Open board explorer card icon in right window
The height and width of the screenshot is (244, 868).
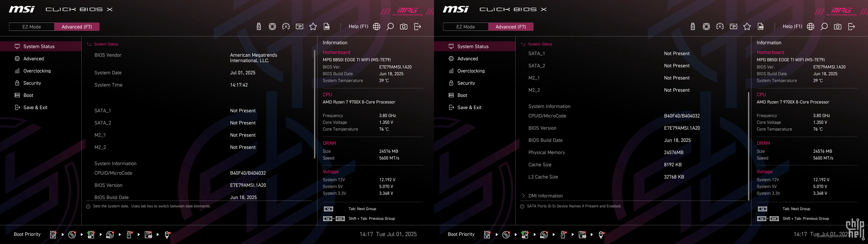734,27
